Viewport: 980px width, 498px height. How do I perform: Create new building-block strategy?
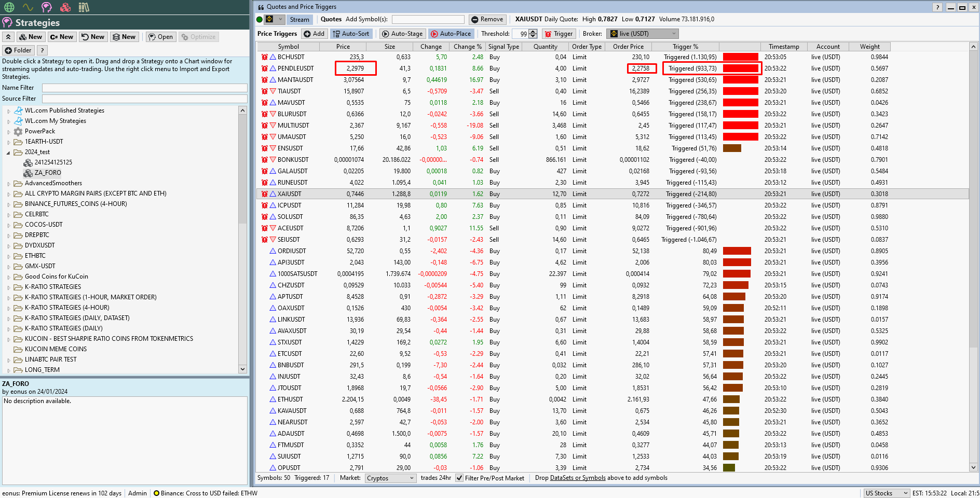click(30, 37)
